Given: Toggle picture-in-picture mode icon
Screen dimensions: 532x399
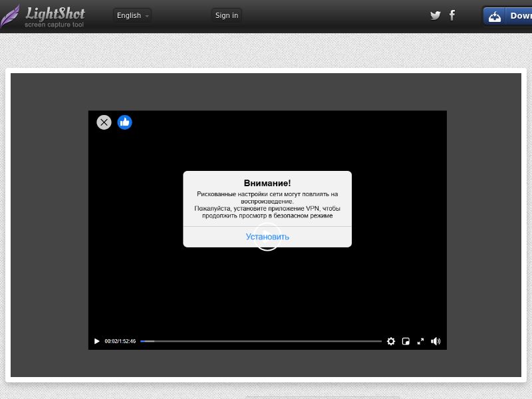Looking at the screenshot, I should tap(406, 341).
